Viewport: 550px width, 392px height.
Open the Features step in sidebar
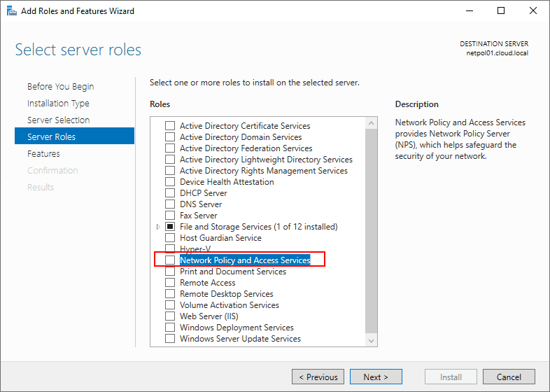[43, 154]
